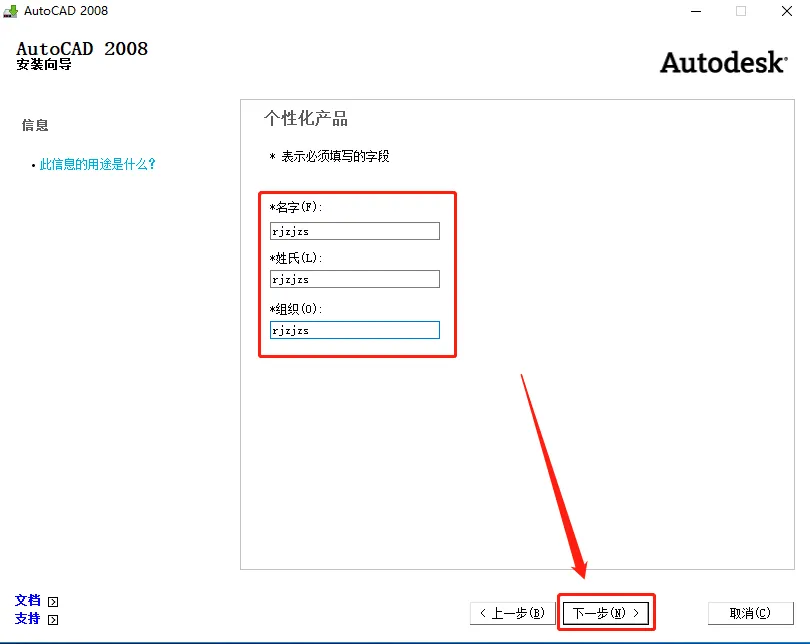Viewport: 810px width, 644px height.
Task: Click the 信息 sidebar heading
Action: point(35,125)
